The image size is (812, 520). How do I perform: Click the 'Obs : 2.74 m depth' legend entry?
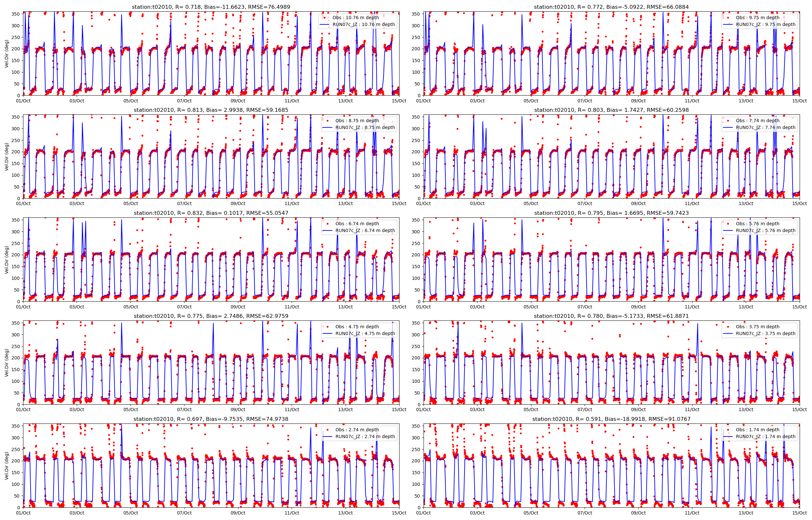coord(357,430)
